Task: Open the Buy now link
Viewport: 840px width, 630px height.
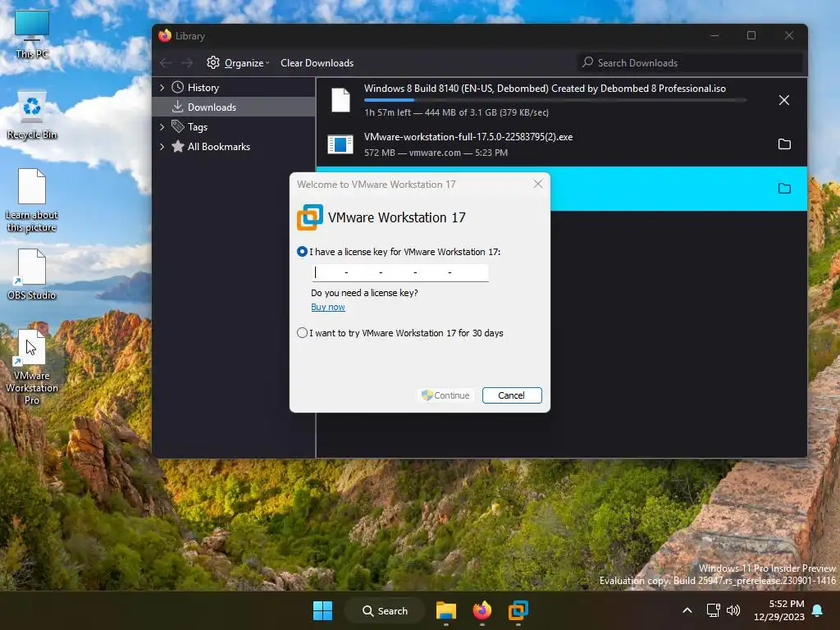Action: point(328,307)
